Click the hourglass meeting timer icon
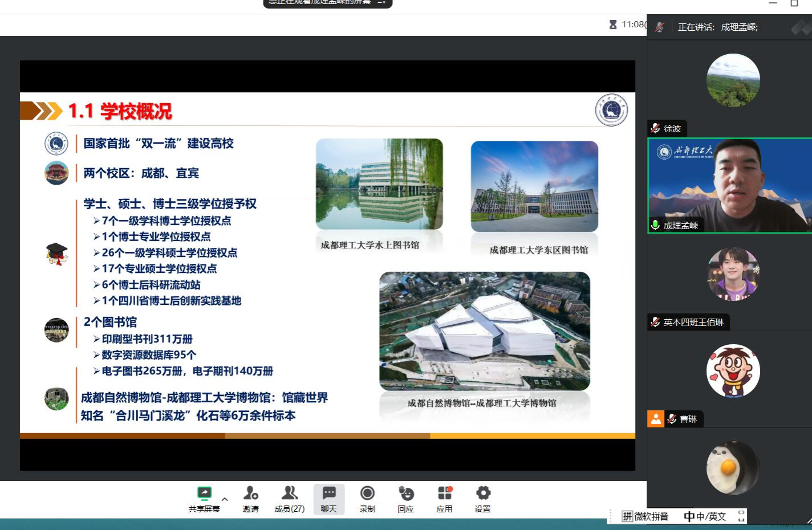The image size is (812, 530). pos(613,25)
